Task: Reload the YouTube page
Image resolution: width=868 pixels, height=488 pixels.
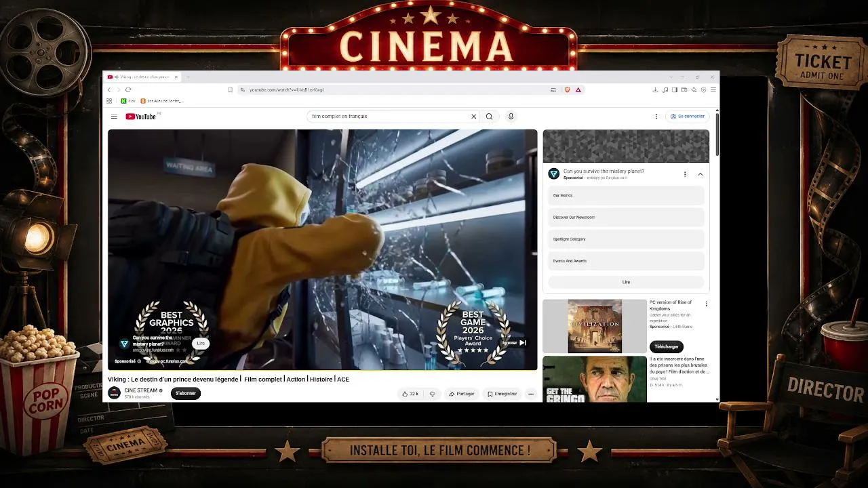Action: [x=128, y=89]
